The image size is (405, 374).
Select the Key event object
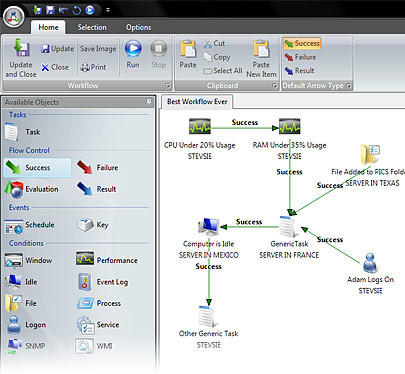(92, 225)
